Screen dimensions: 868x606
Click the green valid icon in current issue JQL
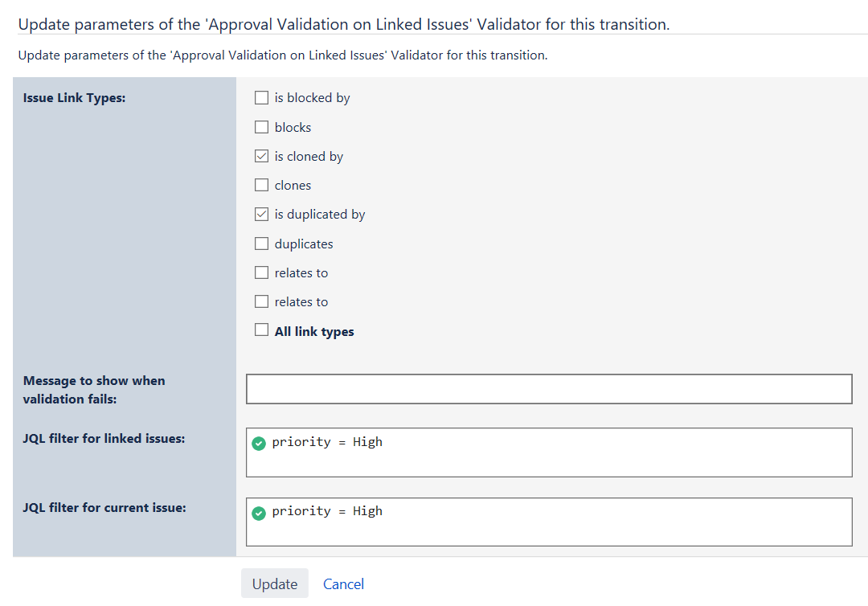tap(258, 513)
